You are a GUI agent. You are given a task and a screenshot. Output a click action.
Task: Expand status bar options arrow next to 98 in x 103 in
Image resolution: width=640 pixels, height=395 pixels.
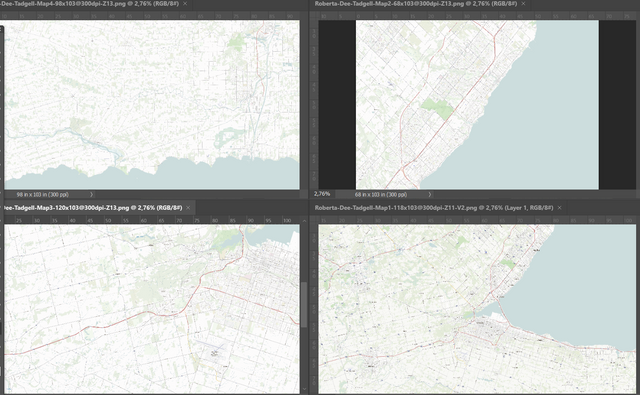pos(91,195)
